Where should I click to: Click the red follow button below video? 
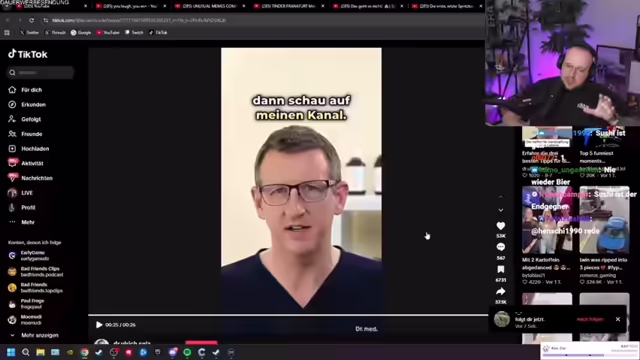(201, 342)
